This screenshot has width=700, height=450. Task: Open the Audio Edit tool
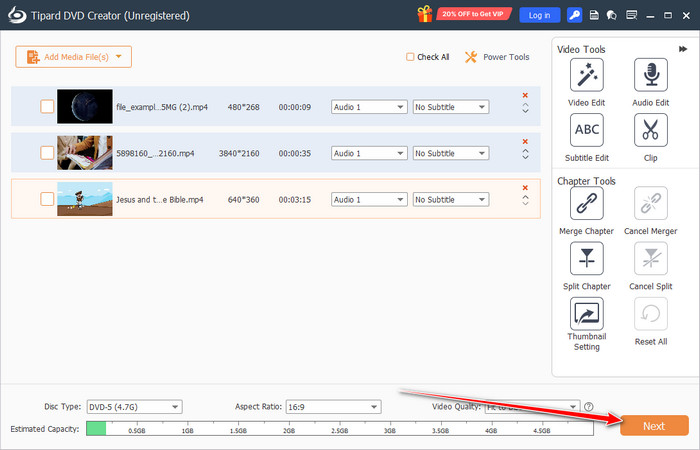[650, 75]
